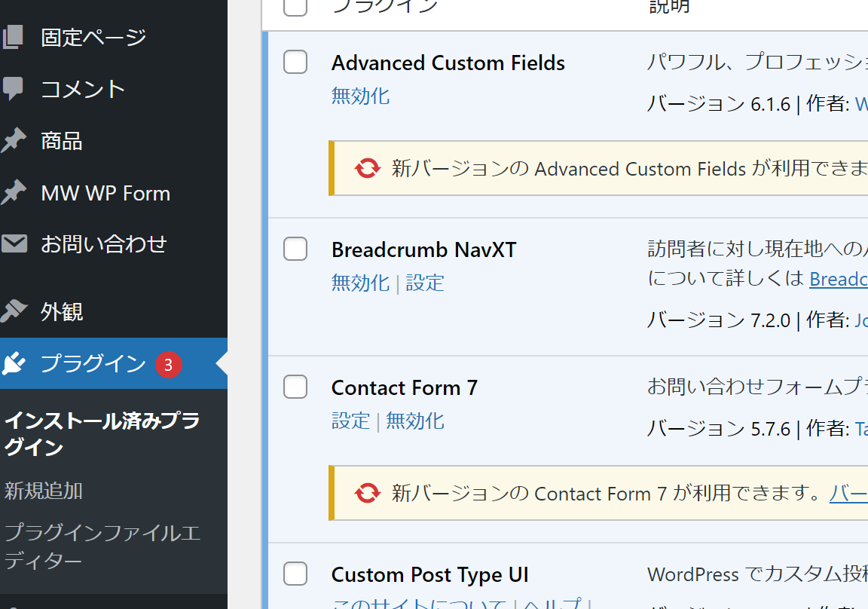The width and height of the screenshot is (868, 609).
Task: Click このサイトについて under Custom Post Type UI
Action: coord(420,602)
